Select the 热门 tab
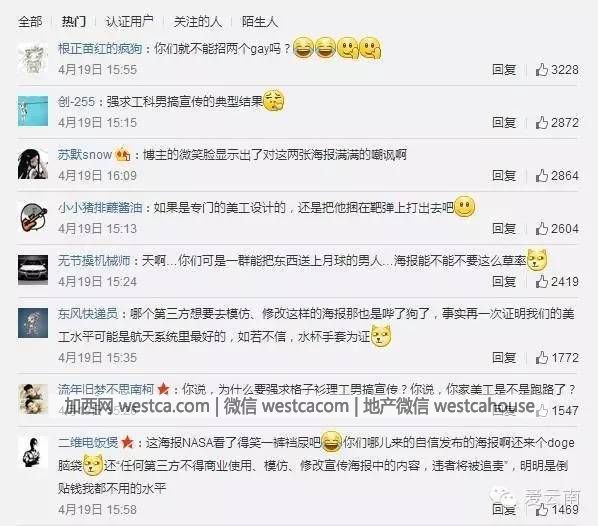The width and height of the screenshot is (598, 526). [x=74, y=21]
